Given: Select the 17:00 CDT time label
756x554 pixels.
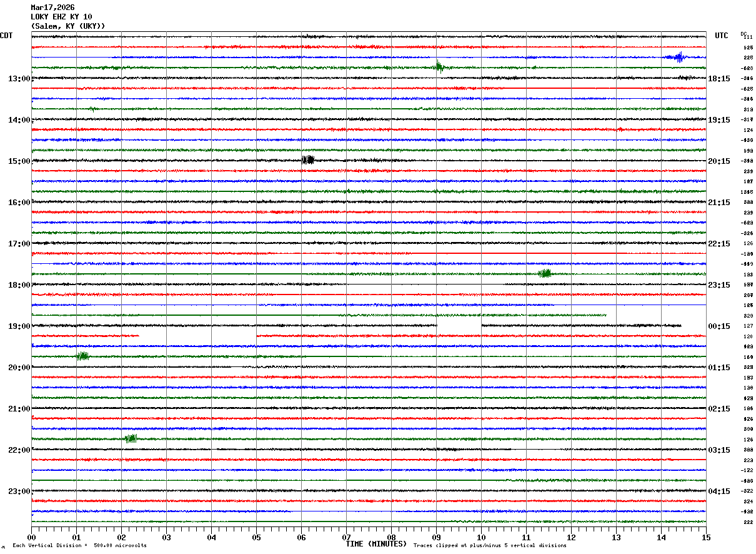Looking at the screenshot, I should point(19,244).
